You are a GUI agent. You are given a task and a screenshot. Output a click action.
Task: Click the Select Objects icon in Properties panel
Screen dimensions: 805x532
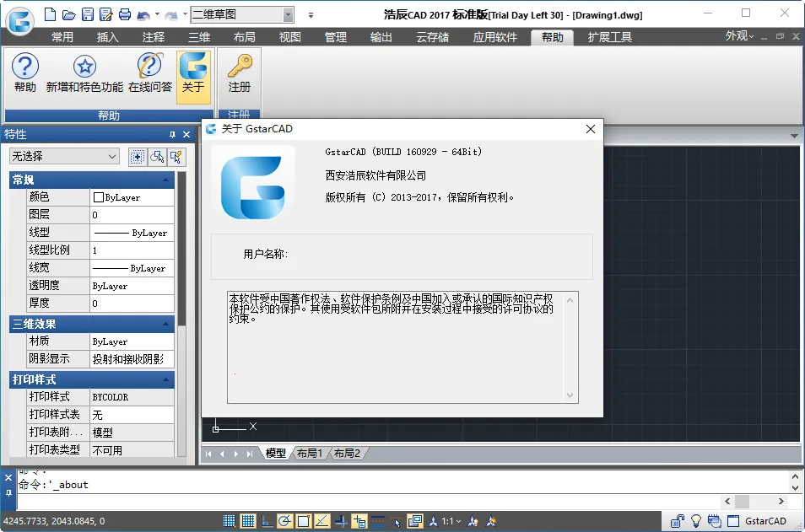(156, 157)
